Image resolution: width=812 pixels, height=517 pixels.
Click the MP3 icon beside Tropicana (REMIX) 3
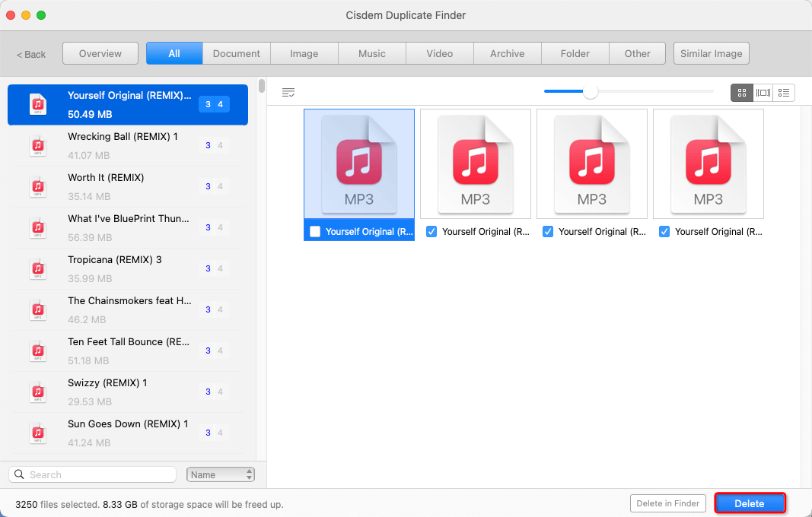39,268
